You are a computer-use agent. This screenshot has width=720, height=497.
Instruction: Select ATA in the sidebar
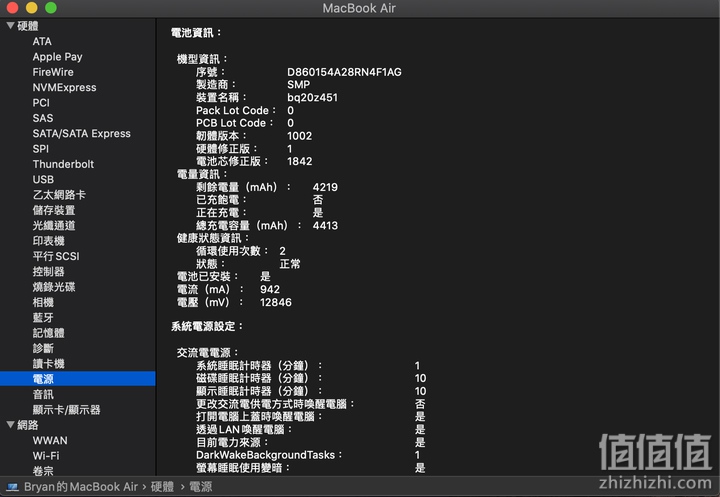coord(42,41)
